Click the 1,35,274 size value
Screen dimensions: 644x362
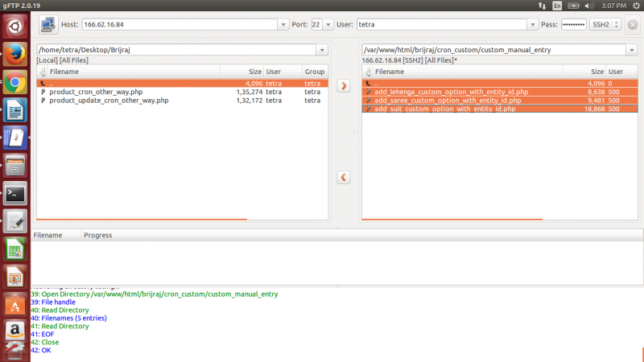point(250,92)
